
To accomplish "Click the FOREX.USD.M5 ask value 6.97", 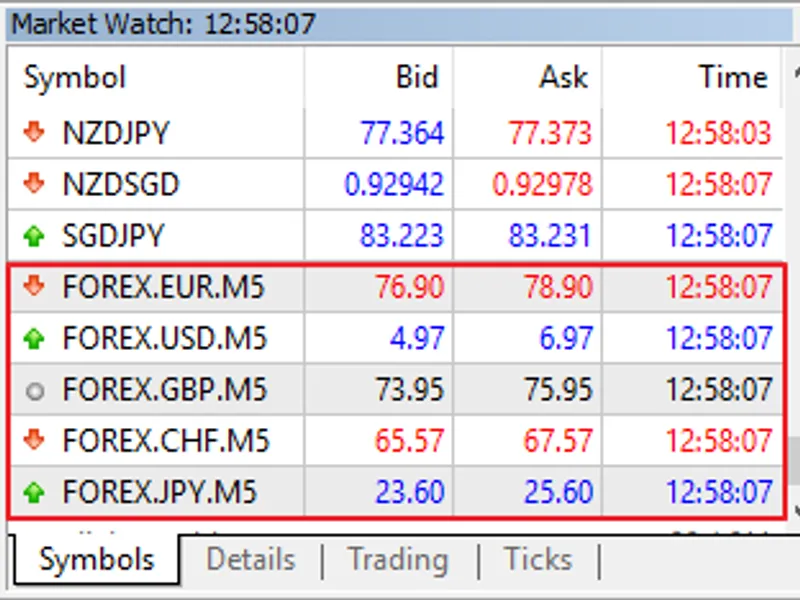I will pos(566,338).
